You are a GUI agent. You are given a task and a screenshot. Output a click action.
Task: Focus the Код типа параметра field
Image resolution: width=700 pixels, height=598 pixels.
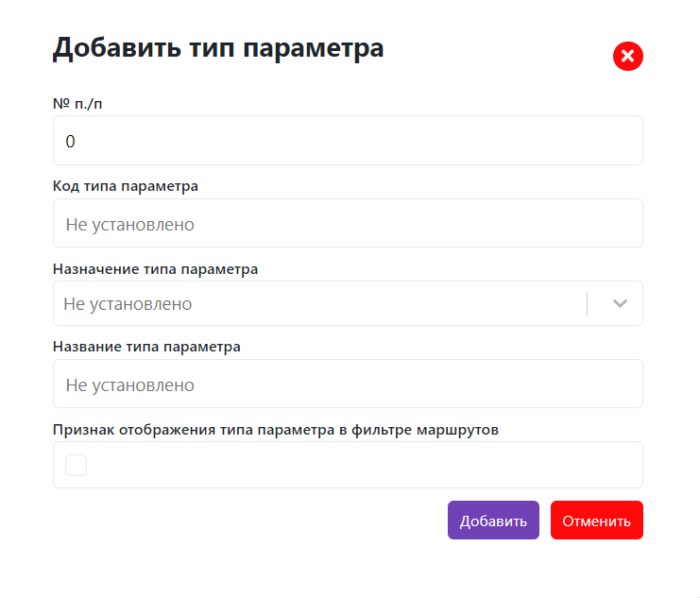[x=348, y=224]
